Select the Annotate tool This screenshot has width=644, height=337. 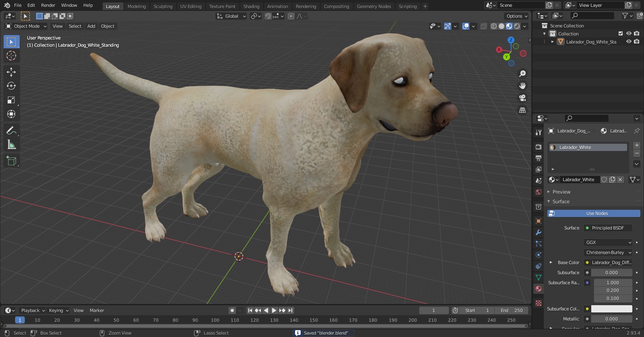(x=11, y=130)
